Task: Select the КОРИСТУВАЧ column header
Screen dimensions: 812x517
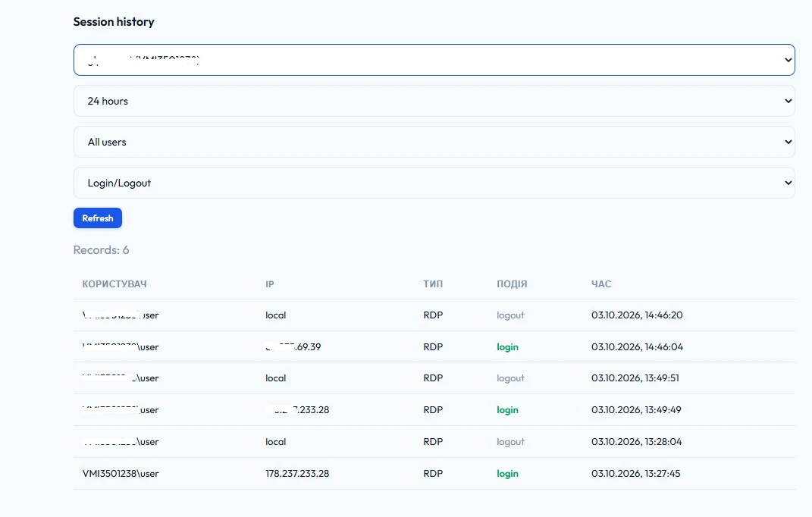Action: tap(114, 284)
